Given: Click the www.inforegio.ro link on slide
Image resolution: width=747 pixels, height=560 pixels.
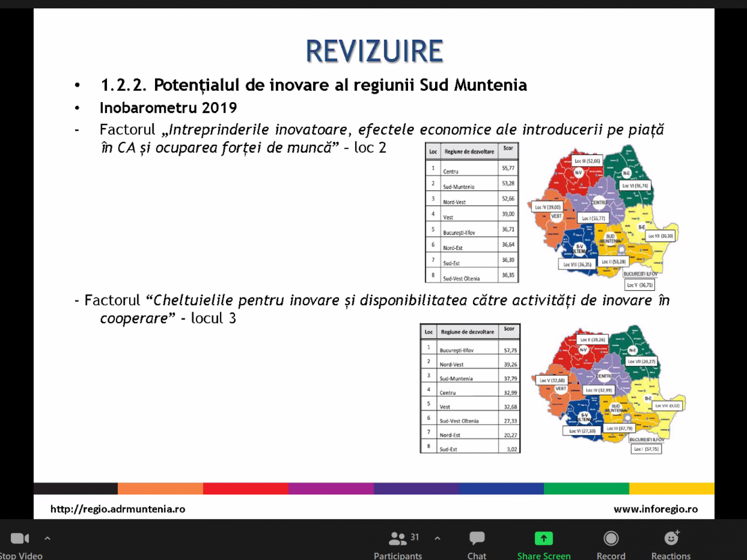Looking at the screenshot, I should pyautogui.click(x=655, y=509).
